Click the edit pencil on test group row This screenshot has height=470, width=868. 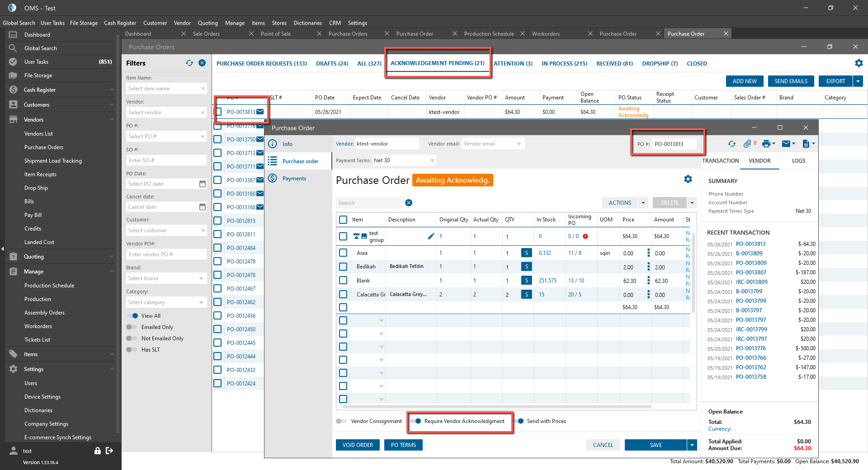431,236
